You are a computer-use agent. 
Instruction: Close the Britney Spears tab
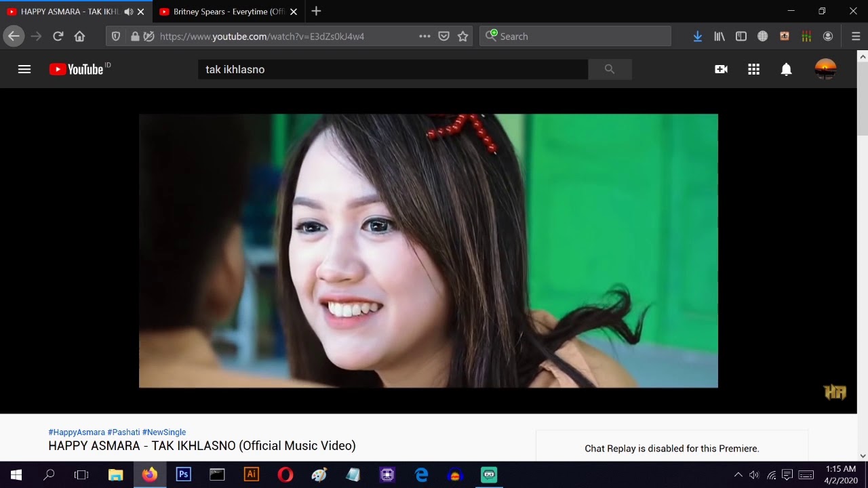point(294,12)
